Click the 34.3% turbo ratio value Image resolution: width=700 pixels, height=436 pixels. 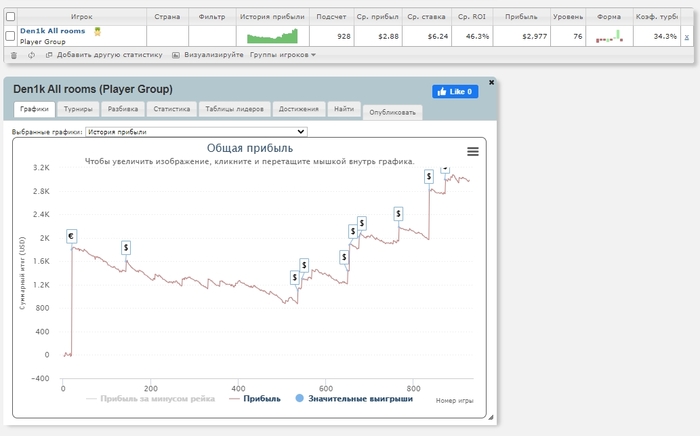coord(665,37)
